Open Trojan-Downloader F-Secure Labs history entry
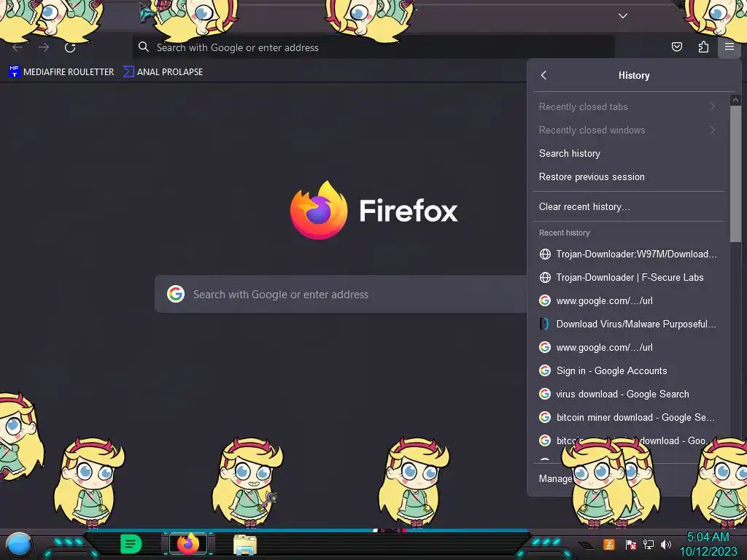The width and height of the screenshot is (747, 560). click(x=628, y=277)
